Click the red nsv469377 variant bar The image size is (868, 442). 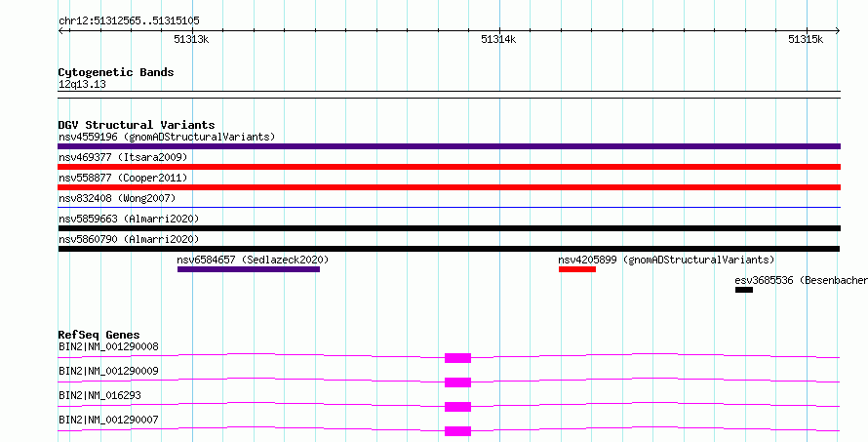pos(449,167)
